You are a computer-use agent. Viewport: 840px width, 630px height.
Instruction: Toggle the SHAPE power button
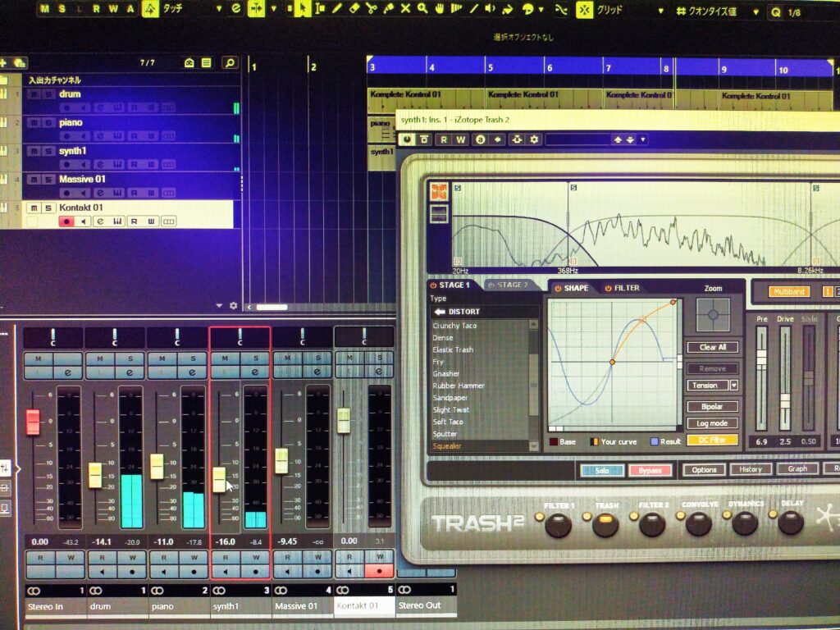pyautogui.click(x=558, y=288)
